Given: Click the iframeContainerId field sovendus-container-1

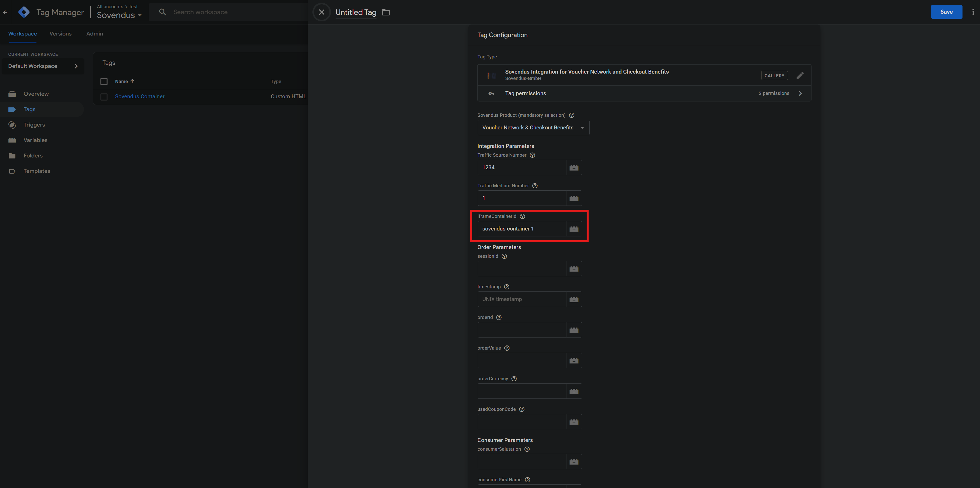Looking at the screenshot, I should point(522,229).
